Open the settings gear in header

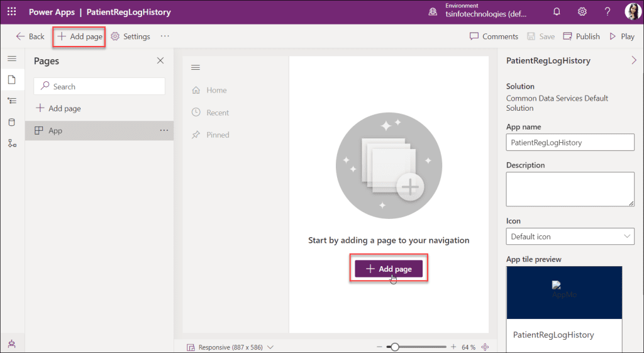tap(582, 11)
